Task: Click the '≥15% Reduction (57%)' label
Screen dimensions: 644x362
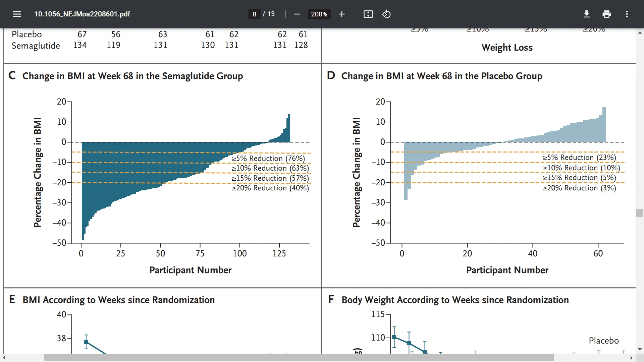Action: (x=270, y=178)
